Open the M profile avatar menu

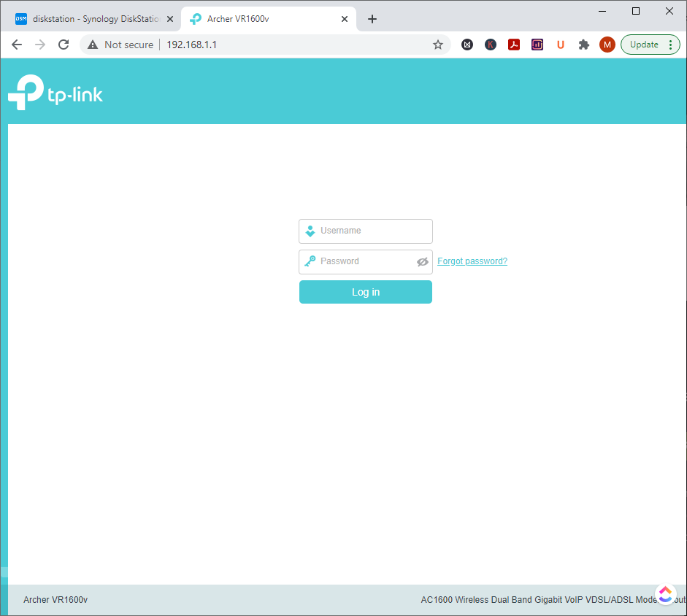click(607, 45)
